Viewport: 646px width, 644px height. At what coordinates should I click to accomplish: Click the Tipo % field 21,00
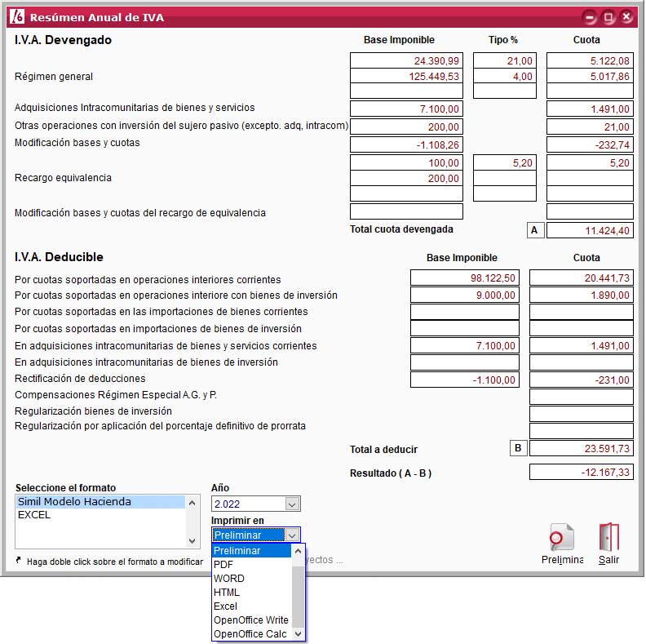[505, 60]
